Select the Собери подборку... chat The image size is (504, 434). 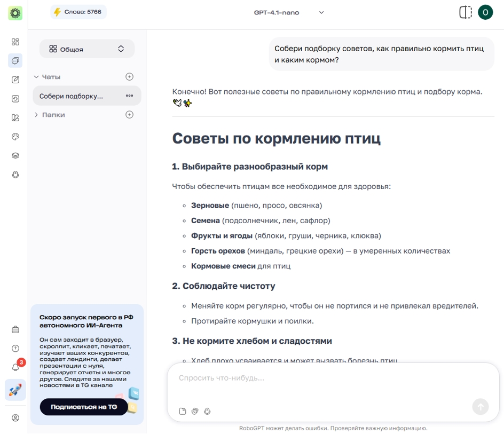point(87,96)
